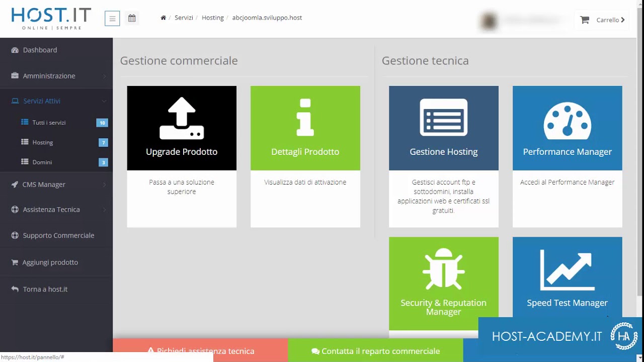Image resolution: width=644 pixels, height=362 pixels.
Task: Click the Supporto Commerciale lifebuoy icon
Action: 15,235
